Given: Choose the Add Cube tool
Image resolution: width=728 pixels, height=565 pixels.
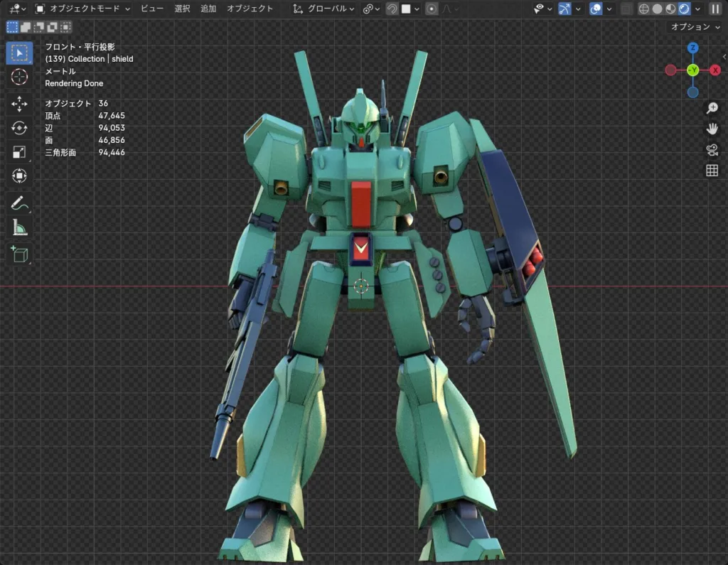Looking at the screenshot, I should 19,254.
